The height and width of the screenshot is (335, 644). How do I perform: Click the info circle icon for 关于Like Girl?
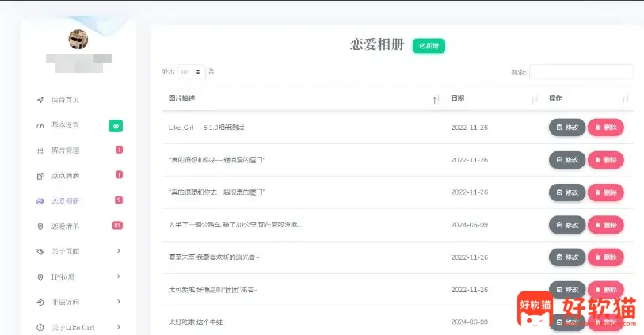click(x=40, y=328)
